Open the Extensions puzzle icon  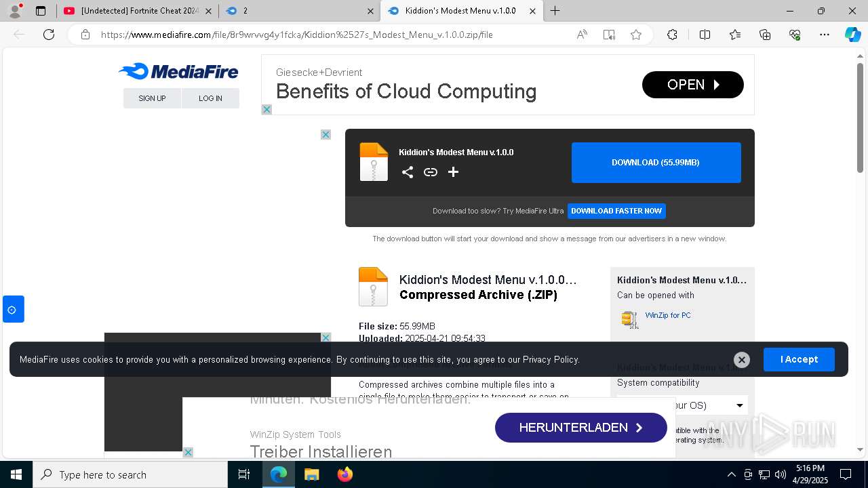click(x=672, y=35)
